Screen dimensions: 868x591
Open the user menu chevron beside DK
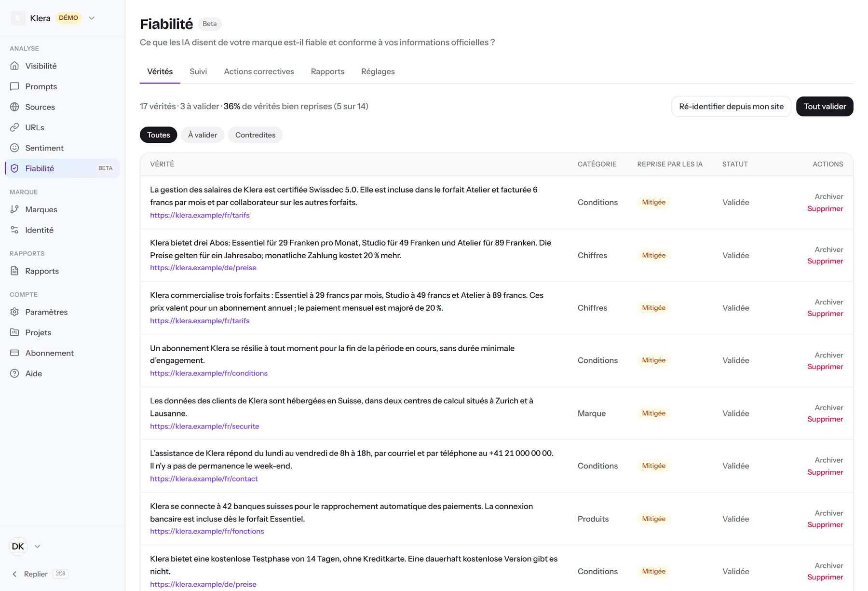pos(37,546)
